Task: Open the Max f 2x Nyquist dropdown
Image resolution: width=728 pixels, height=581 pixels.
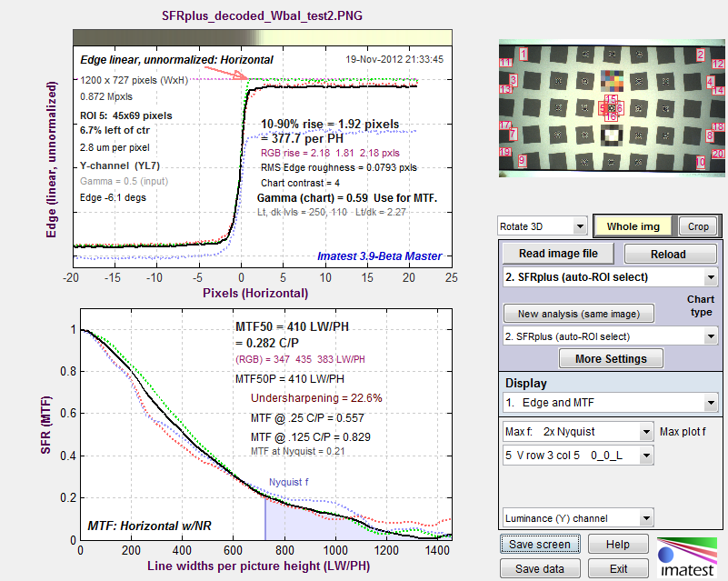Action: [578, 432]
